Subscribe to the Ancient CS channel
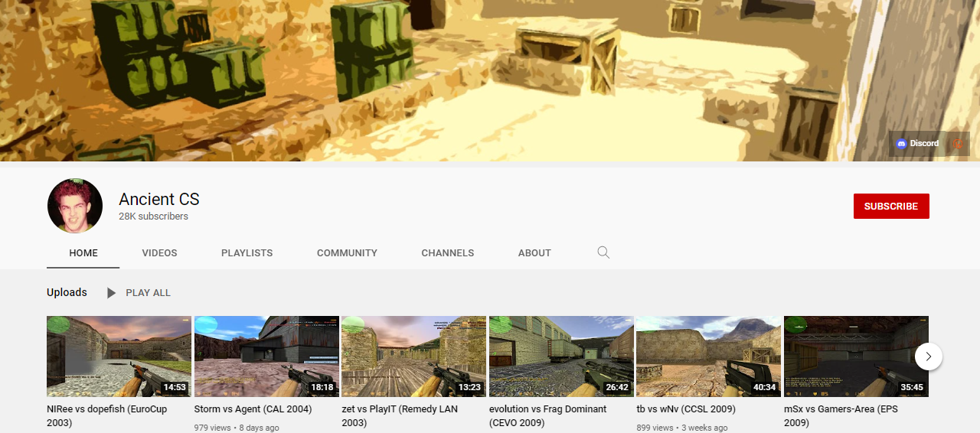980x433 pixels. pos(891,206)
